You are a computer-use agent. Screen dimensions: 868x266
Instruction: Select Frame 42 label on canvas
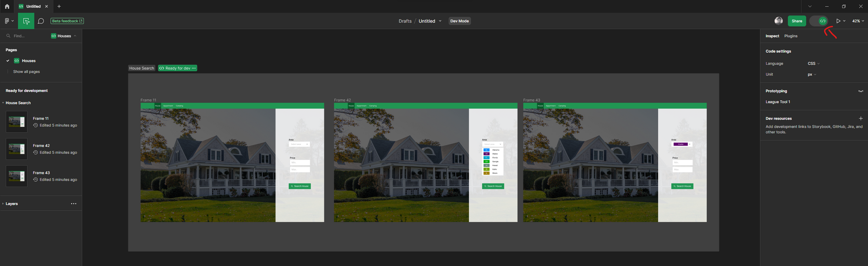342,100
